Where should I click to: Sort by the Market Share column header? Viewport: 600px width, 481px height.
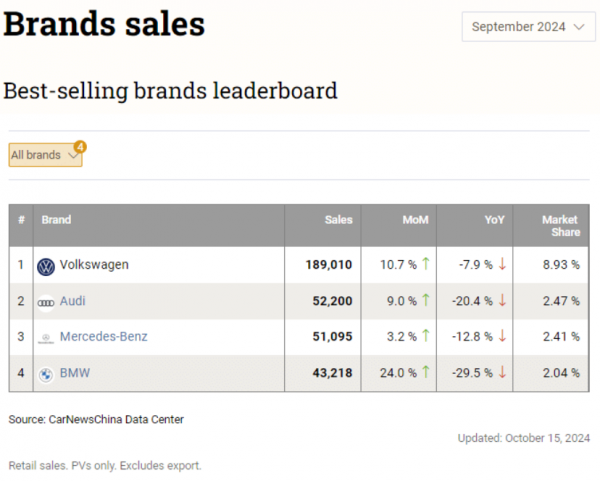(559, 226)
